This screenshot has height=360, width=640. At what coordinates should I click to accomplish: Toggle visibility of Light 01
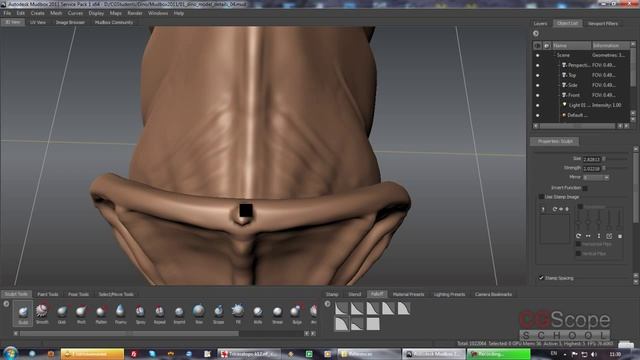[x=538, y=105]
